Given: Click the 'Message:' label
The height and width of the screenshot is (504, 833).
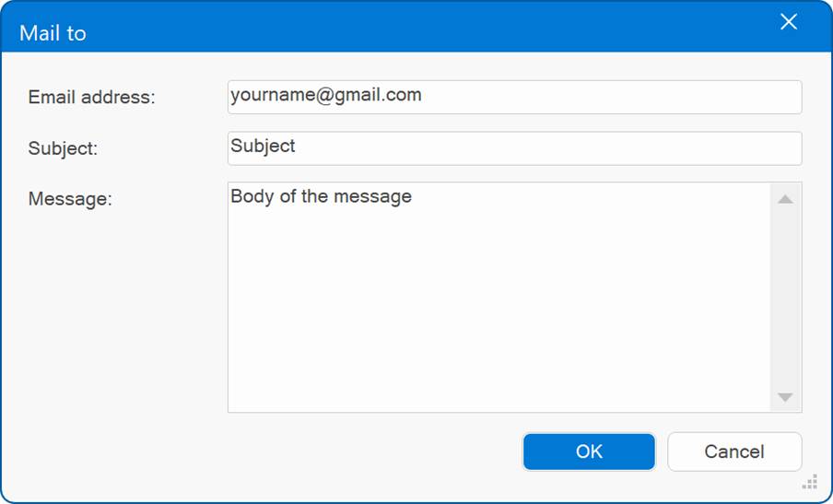Looking at the screenshot, I should click(x=70, y=199).
